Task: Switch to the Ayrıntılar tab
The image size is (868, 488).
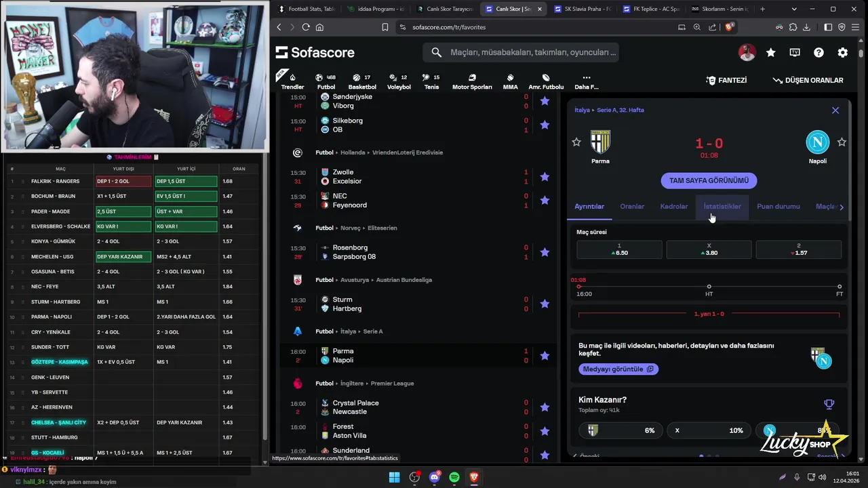Action: pyautogui.click(x=589, y=206)
